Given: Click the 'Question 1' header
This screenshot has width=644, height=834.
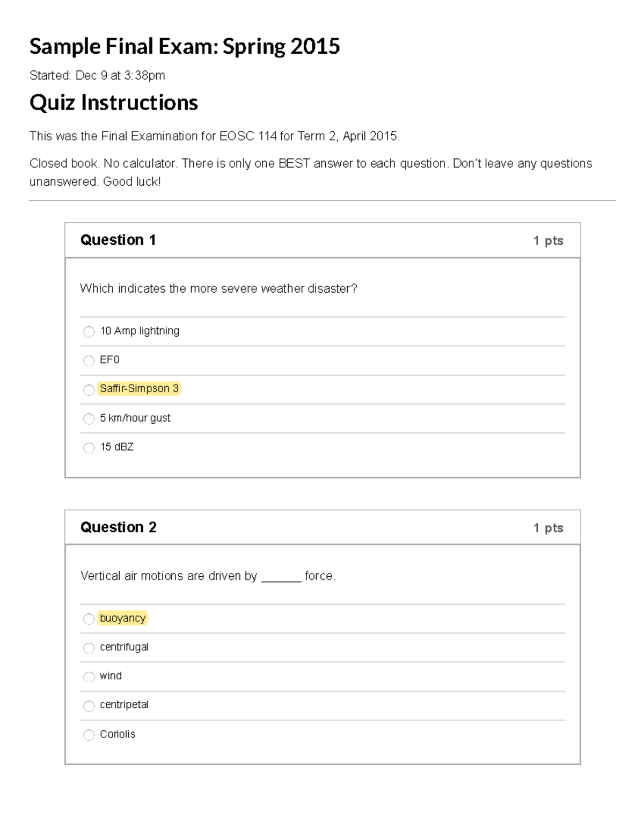Looking at the screenshot, I should pos(118,240).
